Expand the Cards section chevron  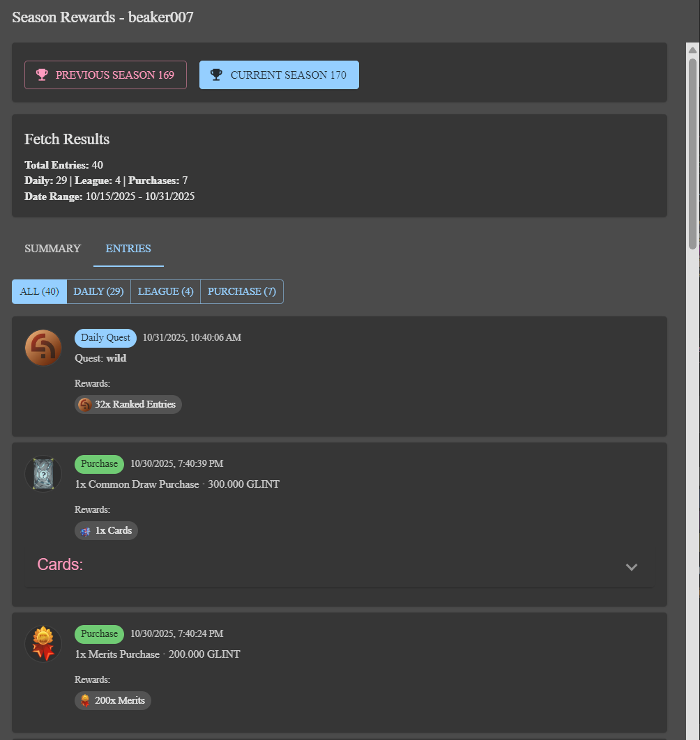coord(632,566)
